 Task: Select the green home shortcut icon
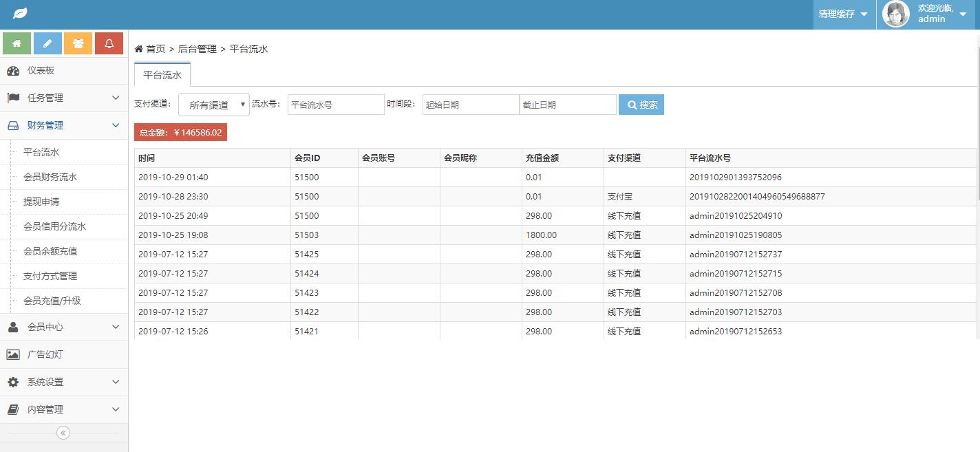(x=17, y=43)
